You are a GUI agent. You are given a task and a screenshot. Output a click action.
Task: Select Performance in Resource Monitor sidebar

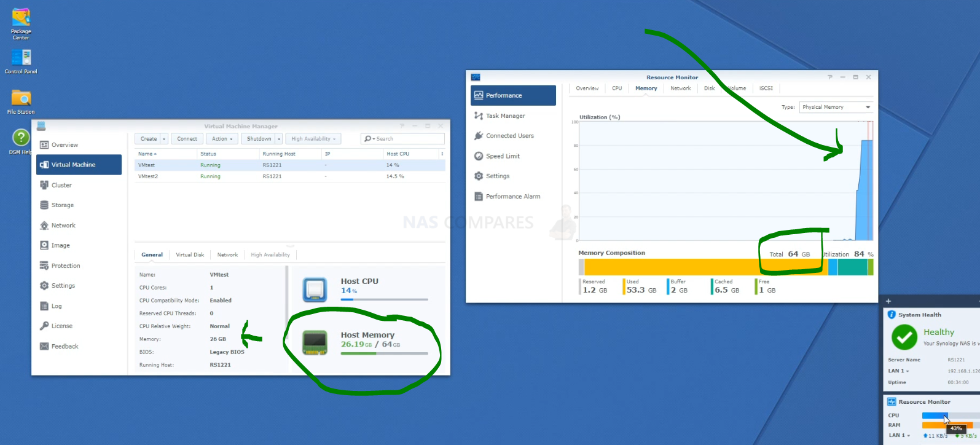pos(513,95)
